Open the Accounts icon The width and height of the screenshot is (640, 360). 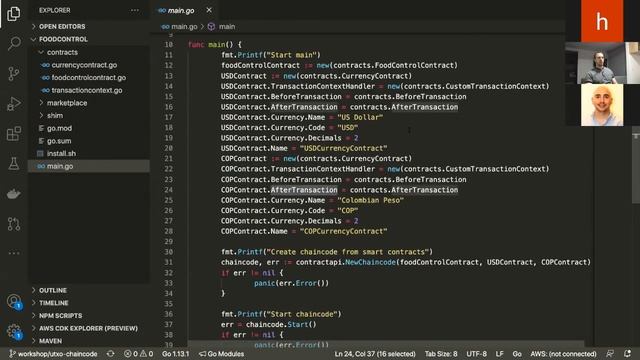pos(13,302)
